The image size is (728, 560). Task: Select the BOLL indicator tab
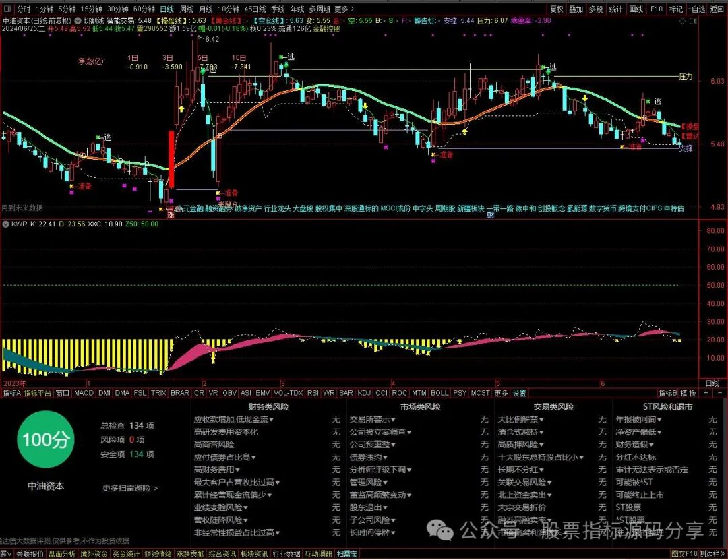point(439,393)
